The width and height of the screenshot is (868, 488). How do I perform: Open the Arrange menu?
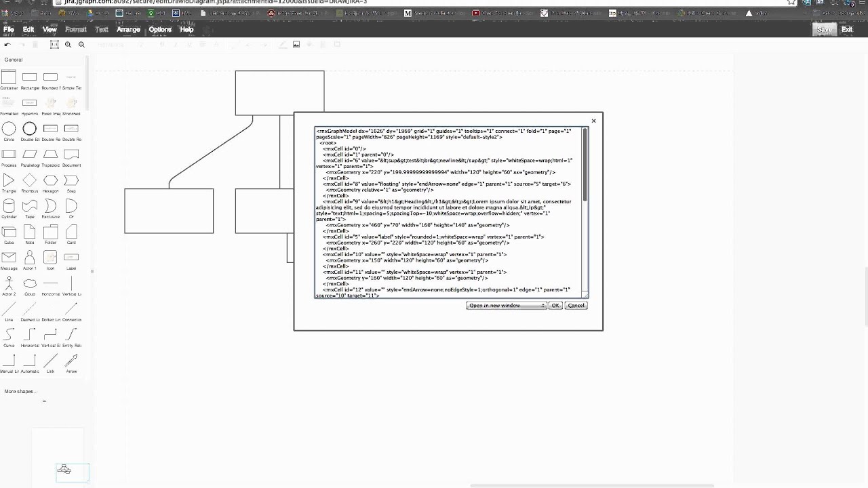128,29
